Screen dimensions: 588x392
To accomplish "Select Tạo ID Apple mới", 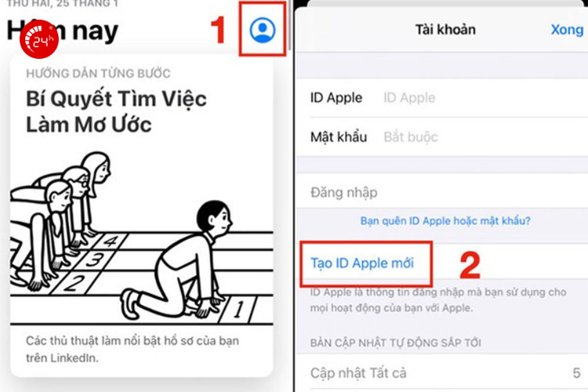I will (x=362, y=263).
